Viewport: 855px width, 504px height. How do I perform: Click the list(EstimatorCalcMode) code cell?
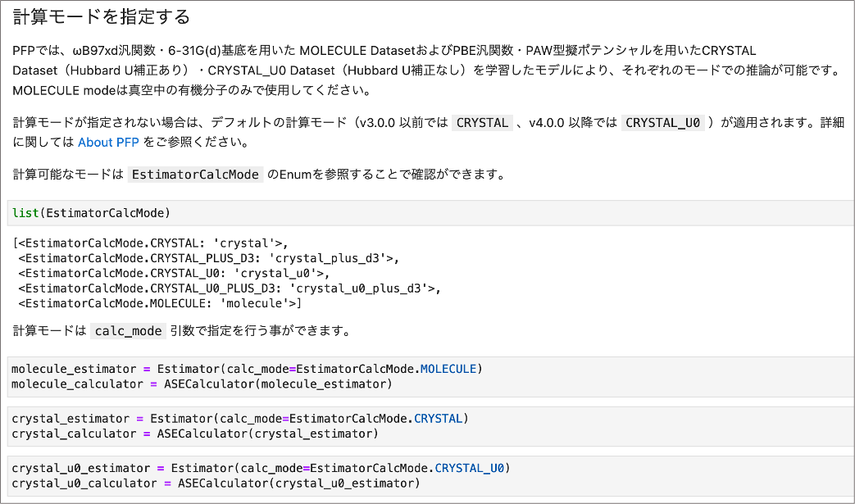tap(91, 213)
